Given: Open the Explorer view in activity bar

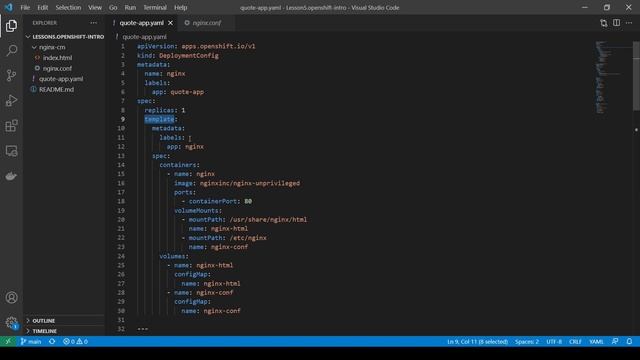Looking at the screenshot, I should [x=11, y=26].
